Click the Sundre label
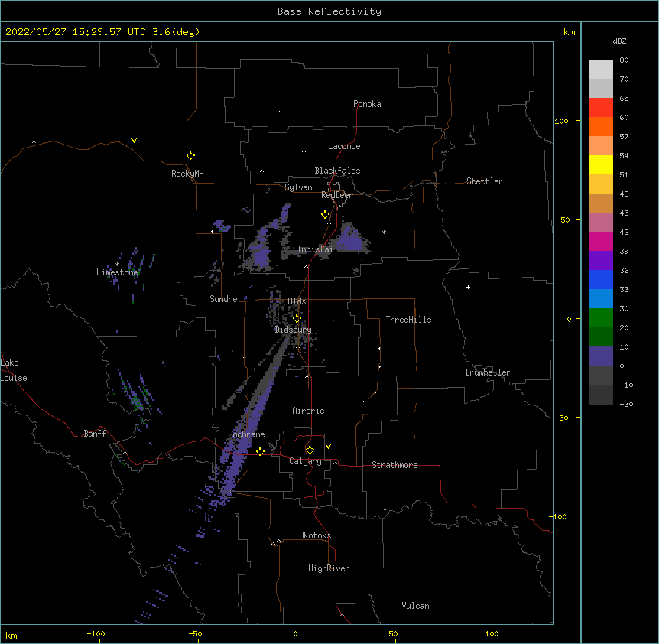The image size is (659, 644). (x=223, y=299)
